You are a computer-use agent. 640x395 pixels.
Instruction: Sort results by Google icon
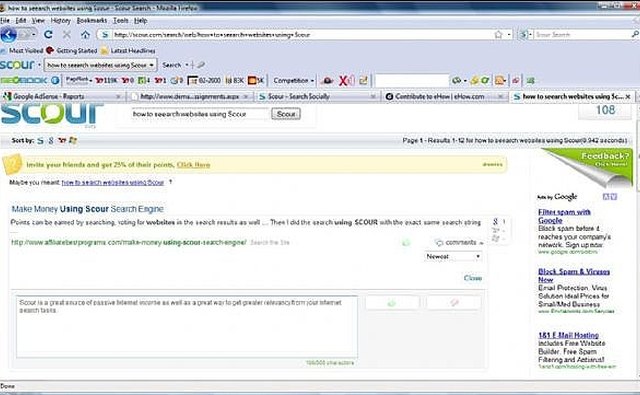point(51,140)
